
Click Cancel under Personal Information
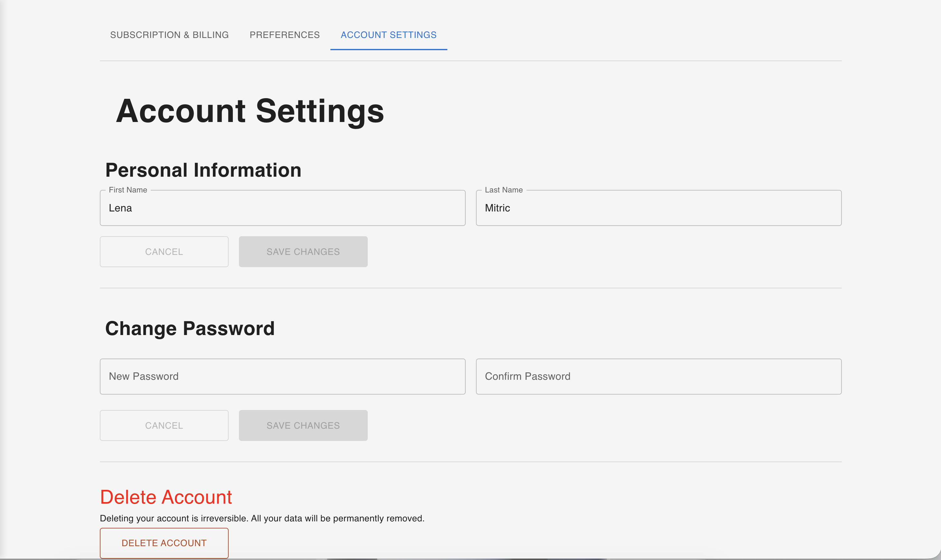point(164,252)
